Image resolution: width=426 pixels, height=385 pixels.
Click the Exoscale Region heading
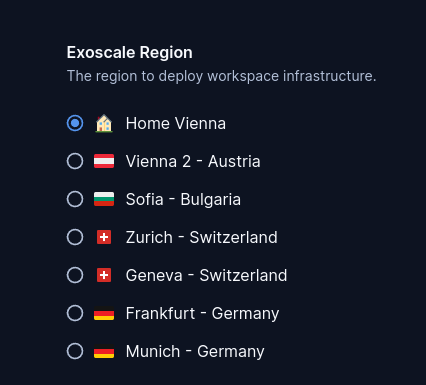click(130, 53)
